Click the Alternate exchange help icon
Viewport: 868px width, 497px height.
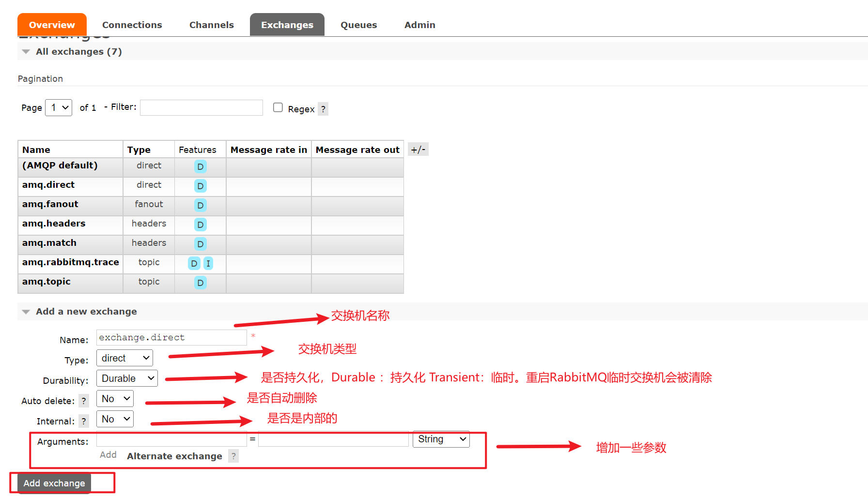pyautogui.click(x=233, y=456)
